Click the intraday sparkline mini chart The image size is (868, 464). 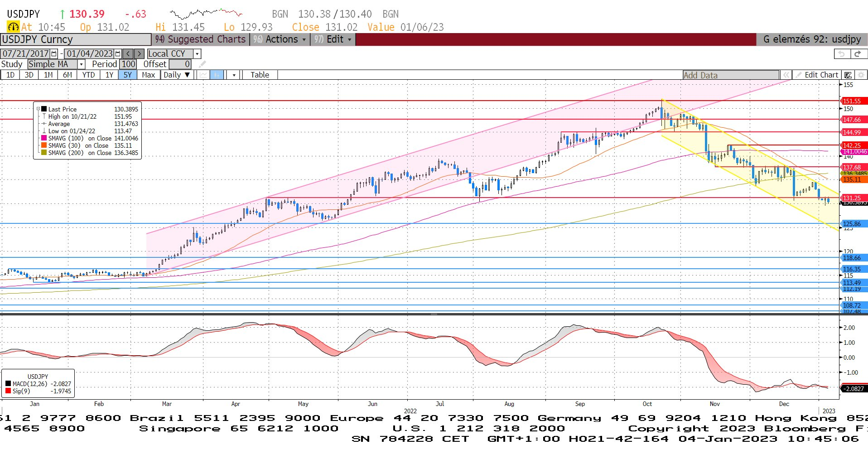tap(206, 13)
